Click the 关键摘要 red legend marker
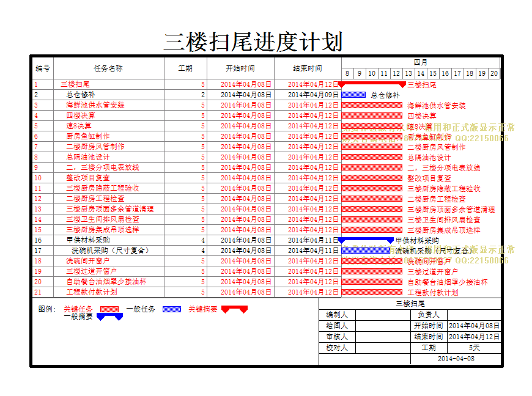This screenshot has height=396, width=532. [x=234, y=309]
